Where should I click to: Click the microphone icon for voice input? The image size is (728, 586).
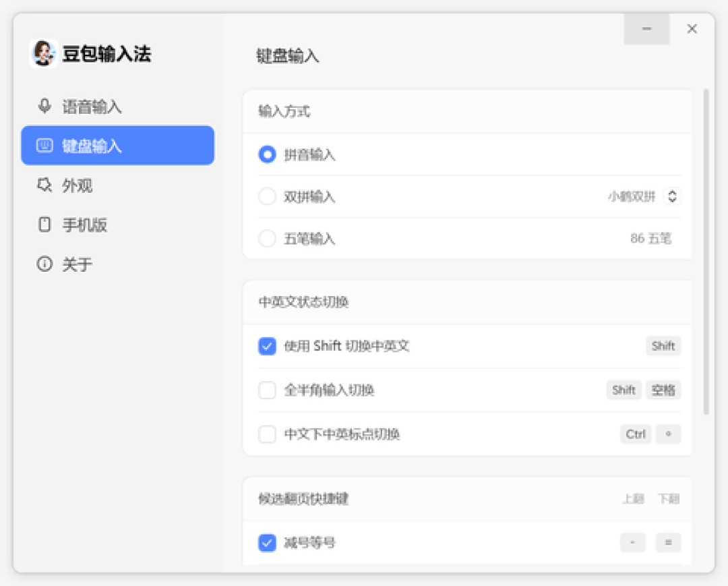pyautogui.click(x=44, y=107)
